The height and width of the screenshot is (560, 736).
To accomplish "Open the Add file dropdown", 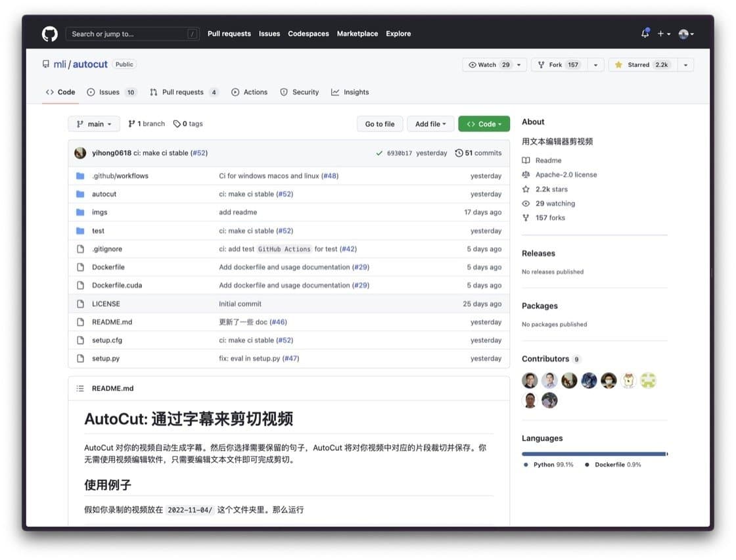I will (x=430, y=124).
